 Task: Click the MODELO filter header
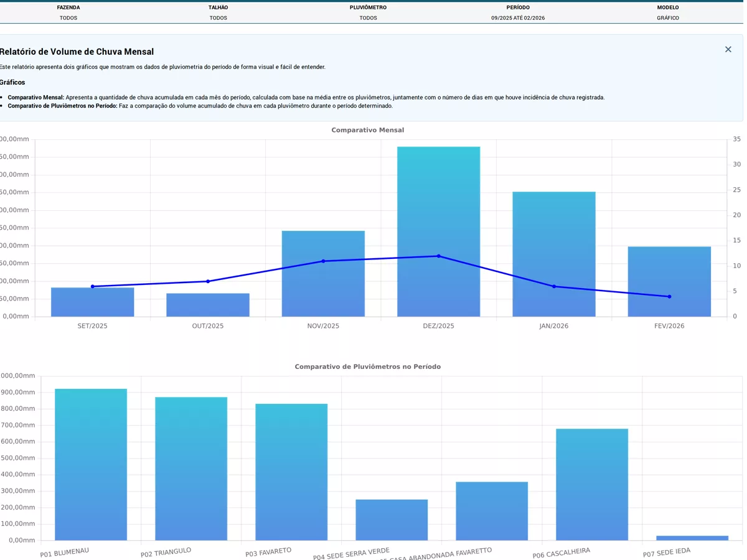(x=668, y=7)
